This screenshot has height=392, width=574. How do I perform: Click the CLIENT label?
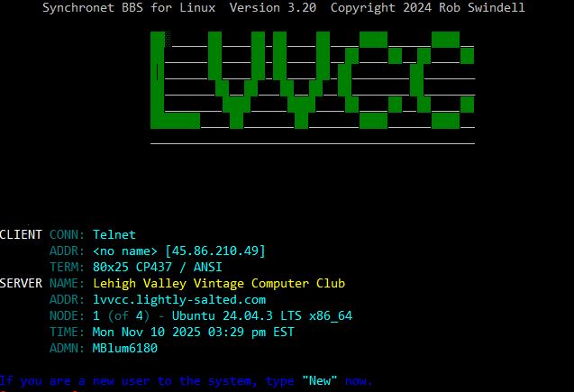(x=21, y=234)
